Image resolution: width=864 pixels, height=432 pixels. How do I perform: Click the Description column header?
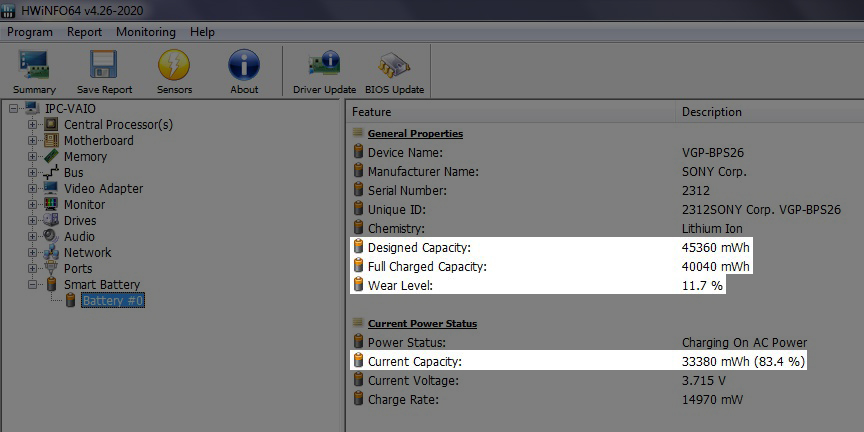click(x=770, y=112)
